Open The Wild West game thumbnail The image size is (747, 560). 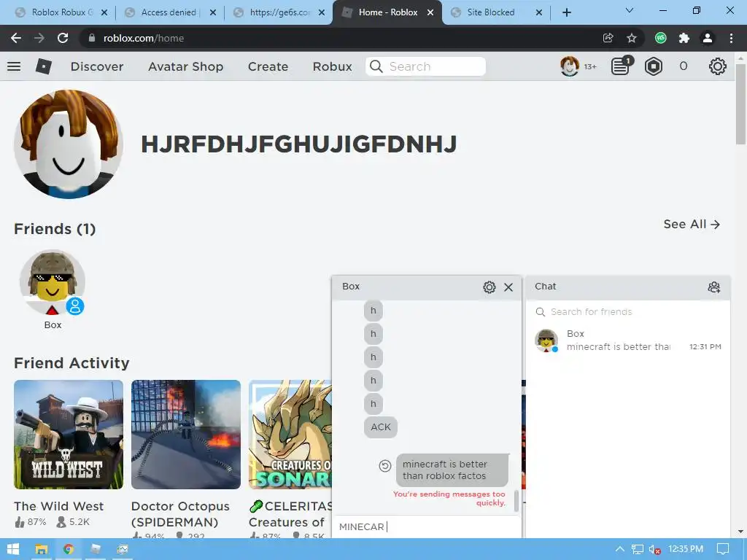coord(68,435)
